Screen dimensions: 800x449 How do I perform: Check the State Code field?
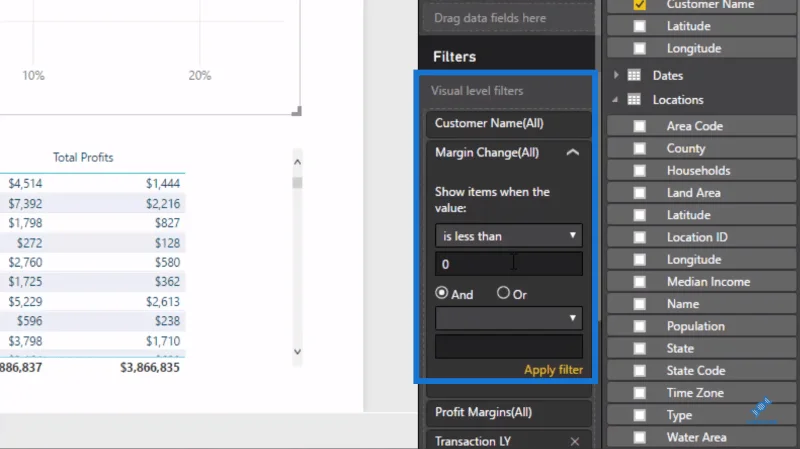point(639,370)
